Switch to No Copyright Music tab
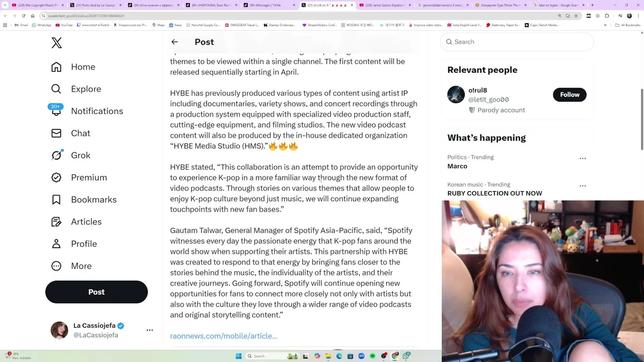Viewport: 644px width, 362px height. 38,5
